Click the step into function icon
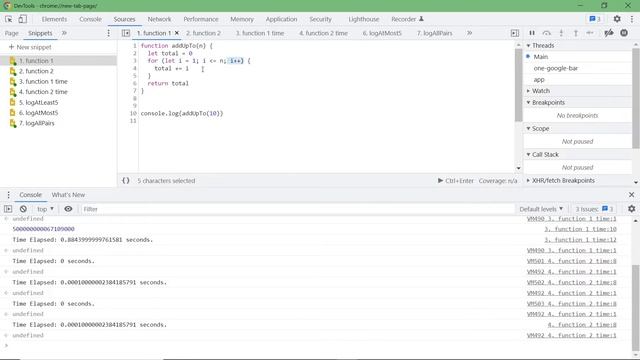Viewport: 640px width, 360px height. (561, 33)
